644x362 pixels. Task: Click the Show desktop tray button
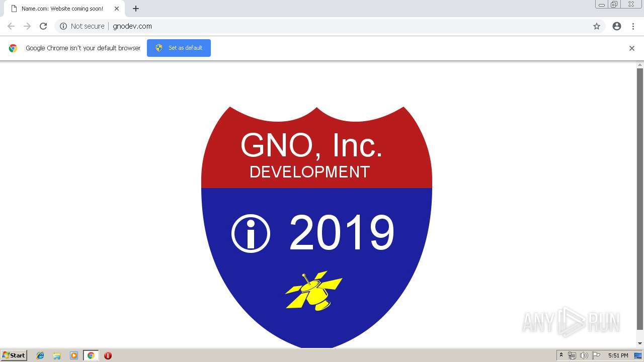(638, 355)
